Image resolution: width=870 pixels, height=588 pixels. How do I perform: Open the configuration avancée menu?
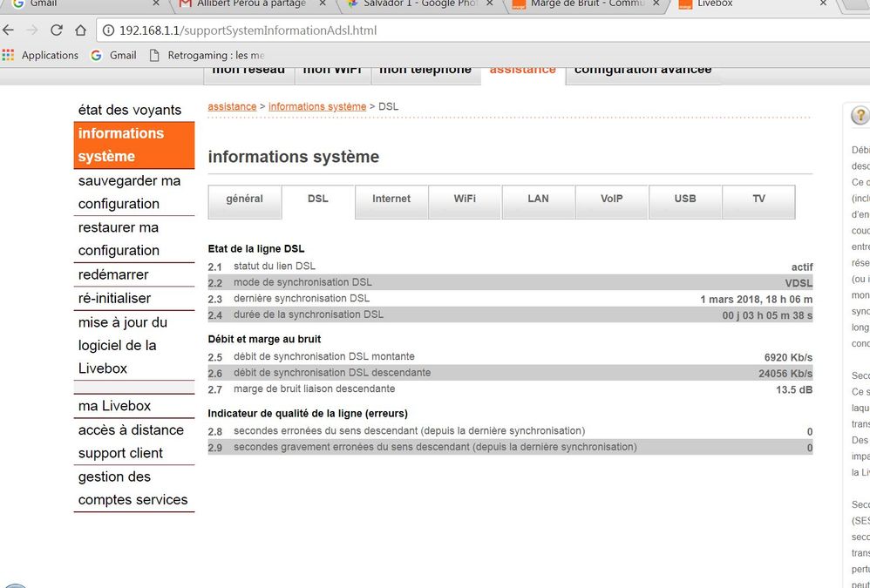click(642, 69)
